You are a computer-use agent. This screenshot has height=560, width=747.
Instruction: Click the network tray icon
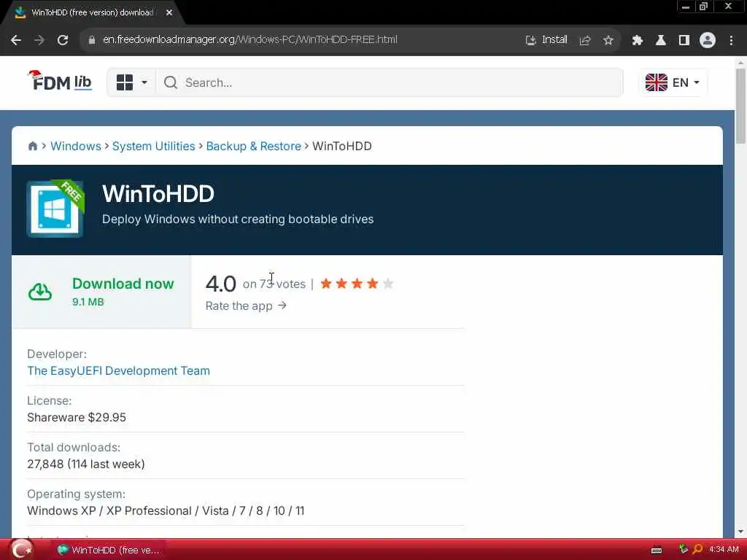(x=683, y=550)
